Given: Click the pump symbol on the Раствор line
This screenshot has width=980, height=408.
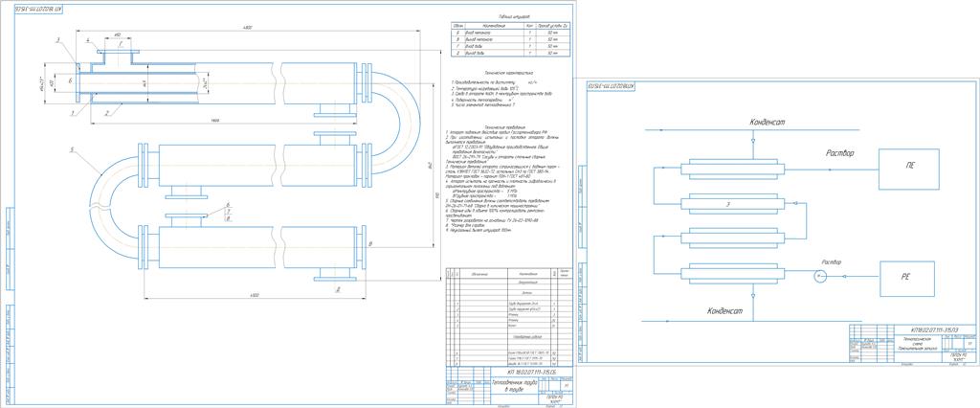Looking at the screenshot, I should click(818, 277).
